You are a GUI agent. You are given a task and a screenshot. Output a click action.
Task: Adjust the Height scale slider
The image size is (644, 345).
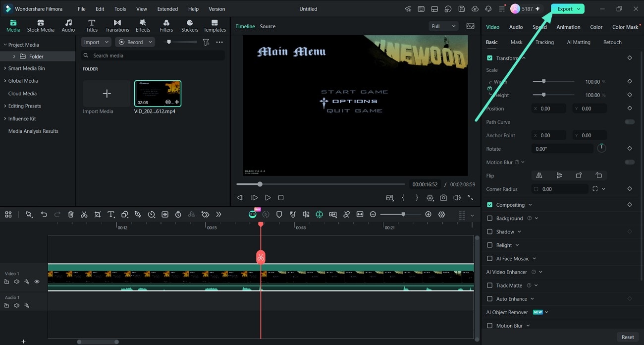click(553, 95)
